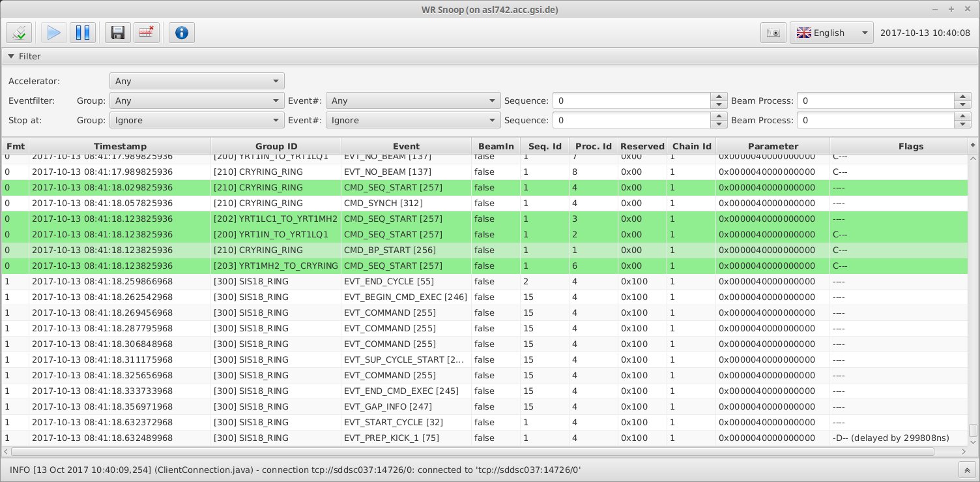Decrement the Eventfilter Beam Process spinner
This screenshot has height=482, width=980.
(x=963, y=106)
